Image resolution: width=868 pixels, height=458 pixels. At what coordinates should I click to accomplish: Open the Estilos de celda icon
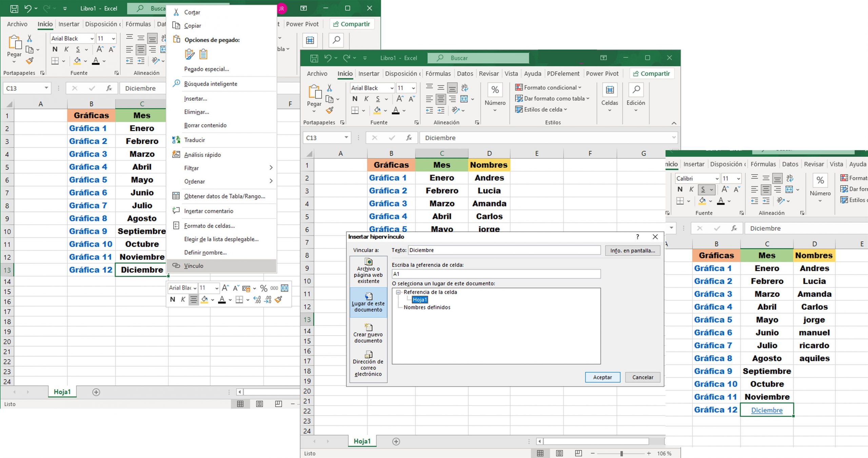click(519, 109)
